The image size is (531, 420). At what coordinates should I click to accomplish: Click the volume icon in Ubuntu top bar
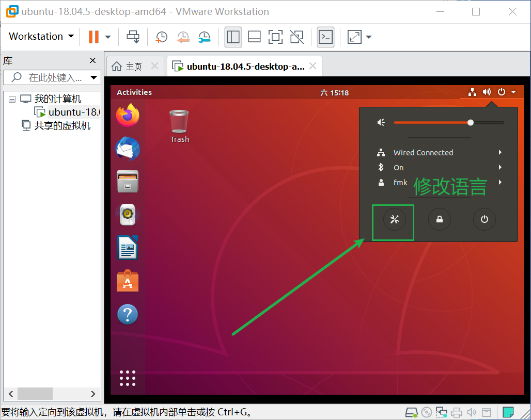[x=487, y=92]
